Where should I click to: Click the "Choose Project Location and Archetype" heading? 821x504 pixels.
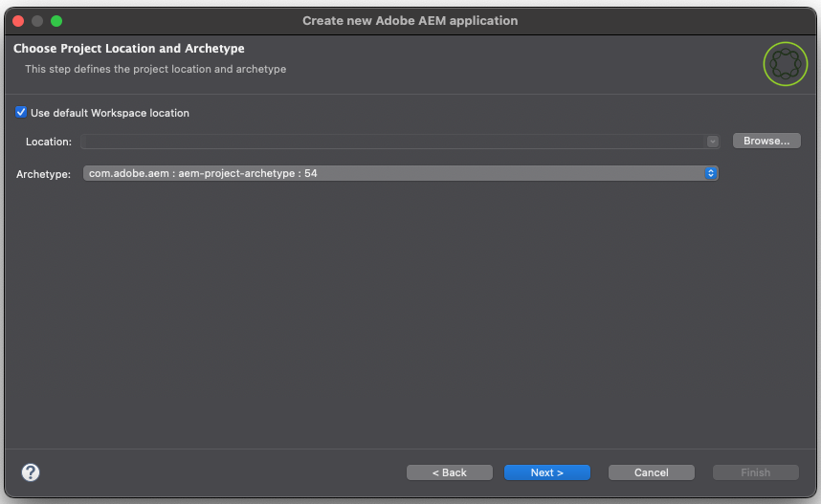click(129, 49)
